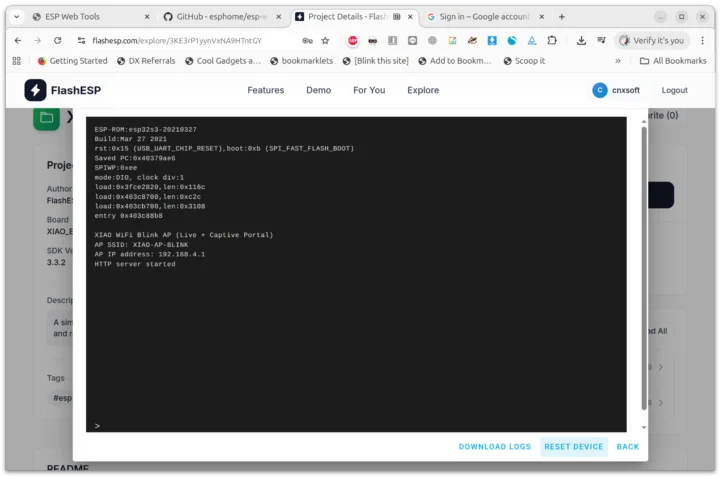The width and height of the screenshot is (720, 477).
Task: Close the ESP Web Tools tab
Action: [147, 17]
